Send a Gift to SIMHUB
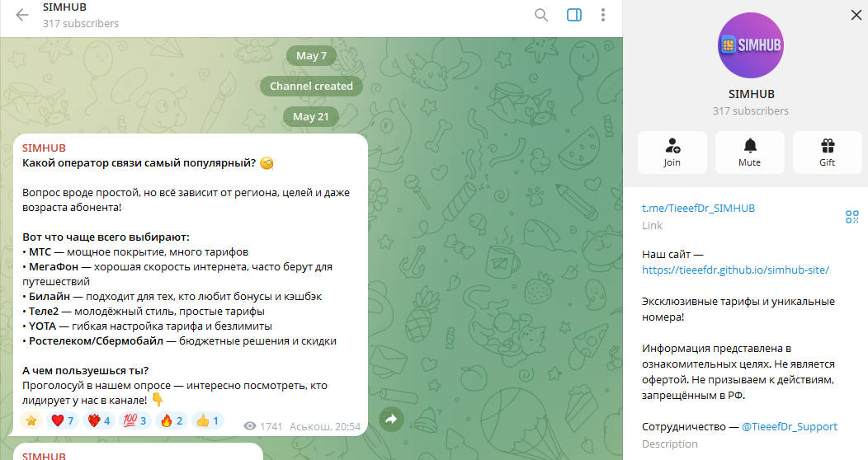 [x=827, y=153]
